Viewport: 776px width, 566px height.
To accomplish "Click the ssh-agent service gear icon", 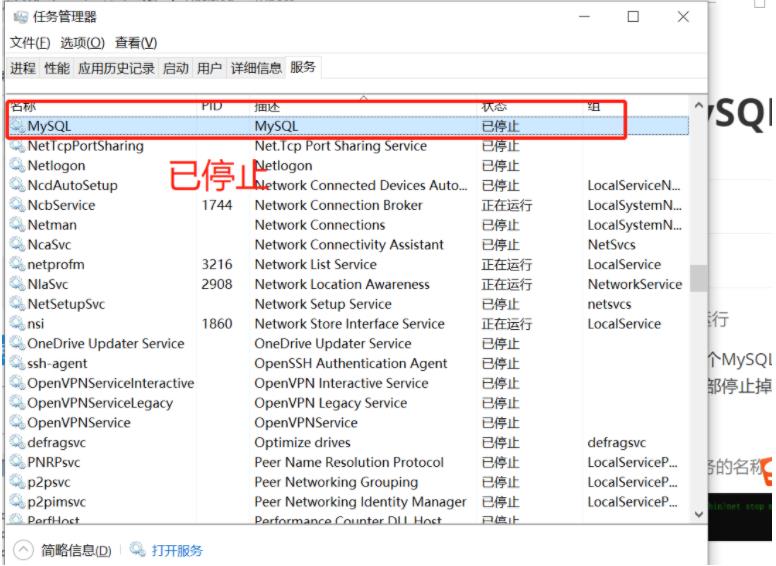I will 17,363.
